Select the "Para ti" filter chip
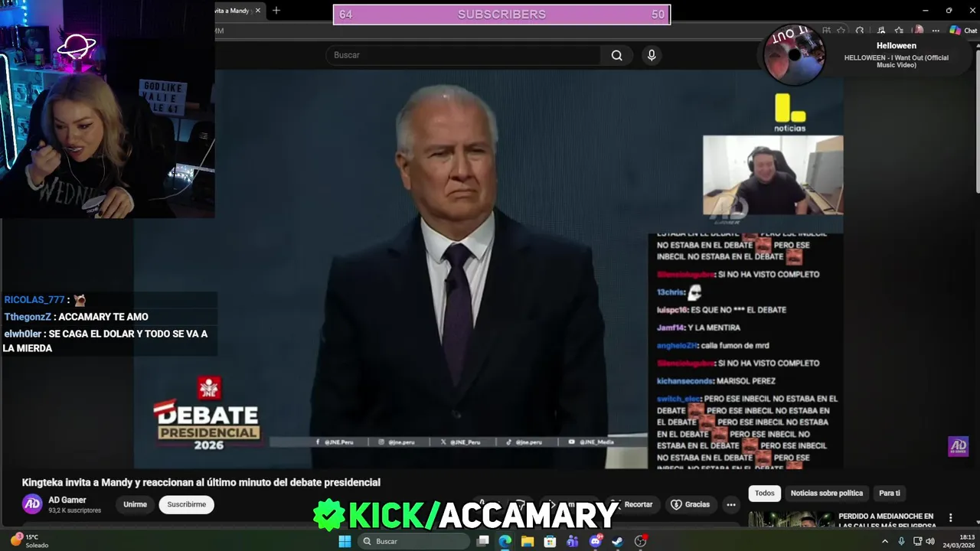 (890, 493)
